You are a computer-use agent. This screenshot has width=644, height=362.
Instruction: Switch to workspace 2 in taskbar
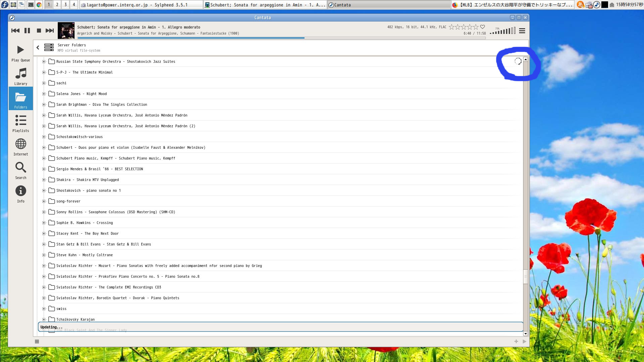(57, 5)
